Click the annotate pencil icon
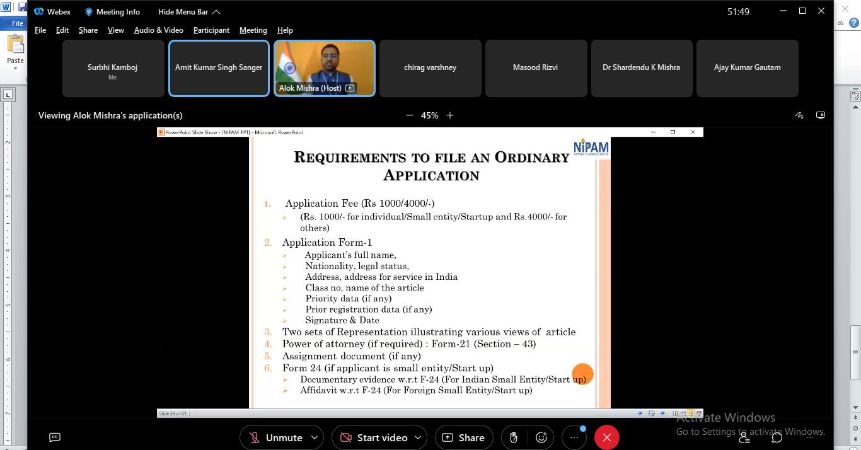This screenshot has width=861, height=450. (x=800, y=115)
